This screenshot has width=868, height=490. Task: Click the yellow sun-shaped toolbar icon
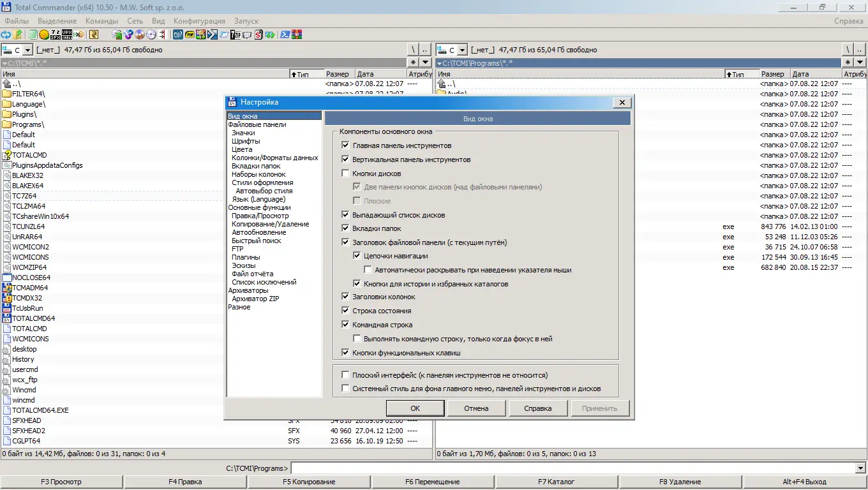43,34
